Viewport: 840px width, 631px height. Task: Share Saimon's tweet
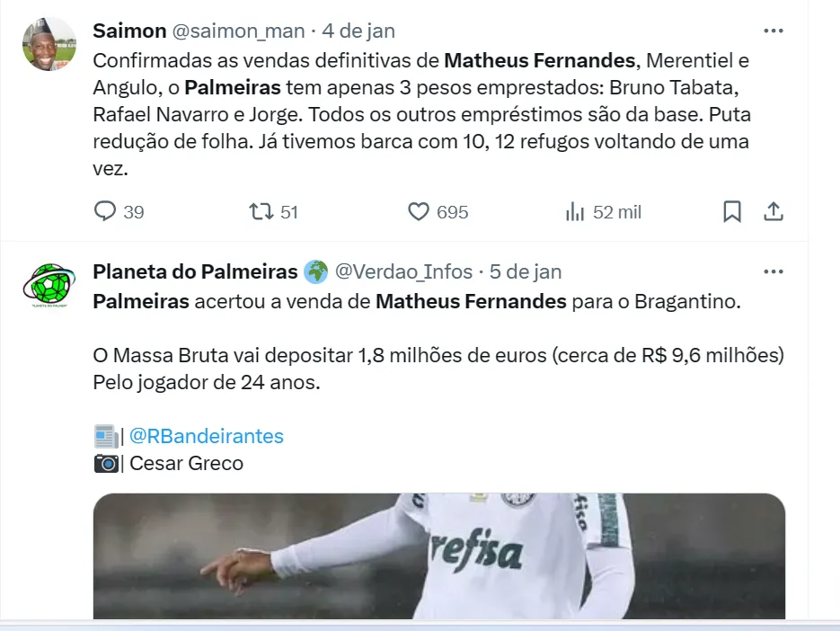(x=774, y=212)
